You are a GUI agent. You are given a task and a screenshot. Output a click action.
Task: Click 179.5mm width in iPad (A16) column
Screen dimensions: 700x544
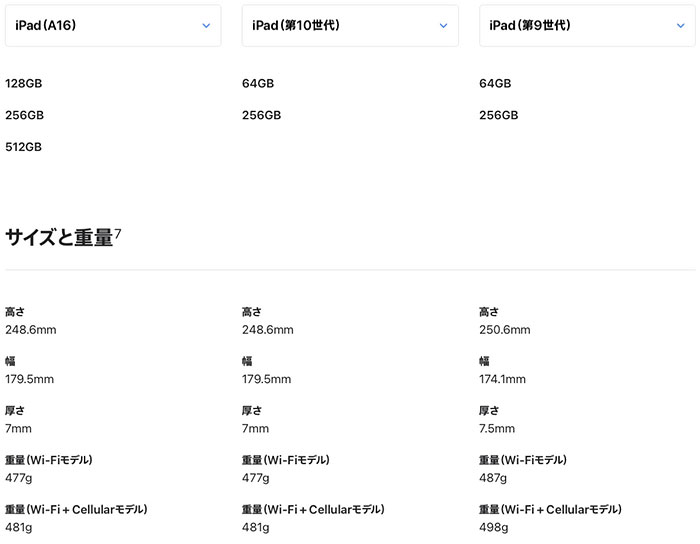(x=29, y=379)
